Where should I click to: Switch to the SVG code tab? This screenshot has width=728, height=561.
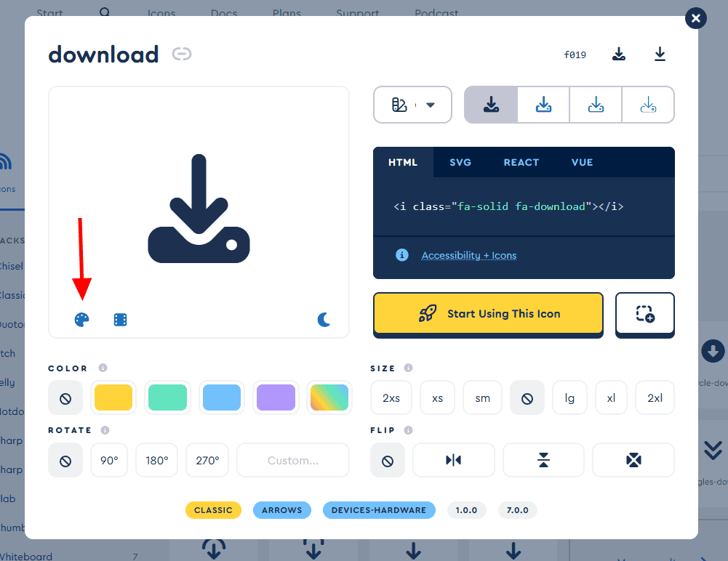coord(460,162)
